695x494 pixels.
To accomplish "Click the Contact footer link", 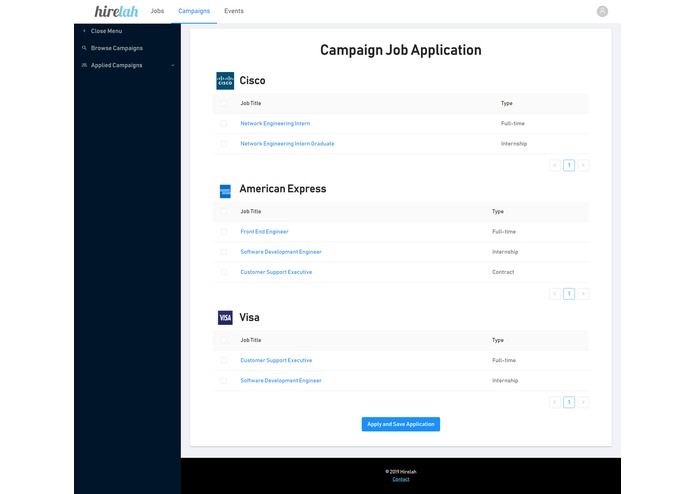I will coord(401,479).
